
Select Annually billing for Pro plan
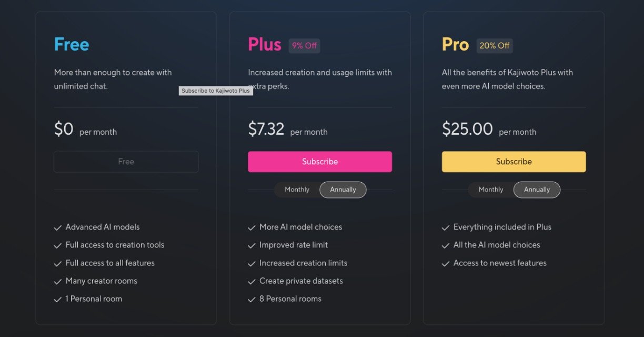(537, 190)
